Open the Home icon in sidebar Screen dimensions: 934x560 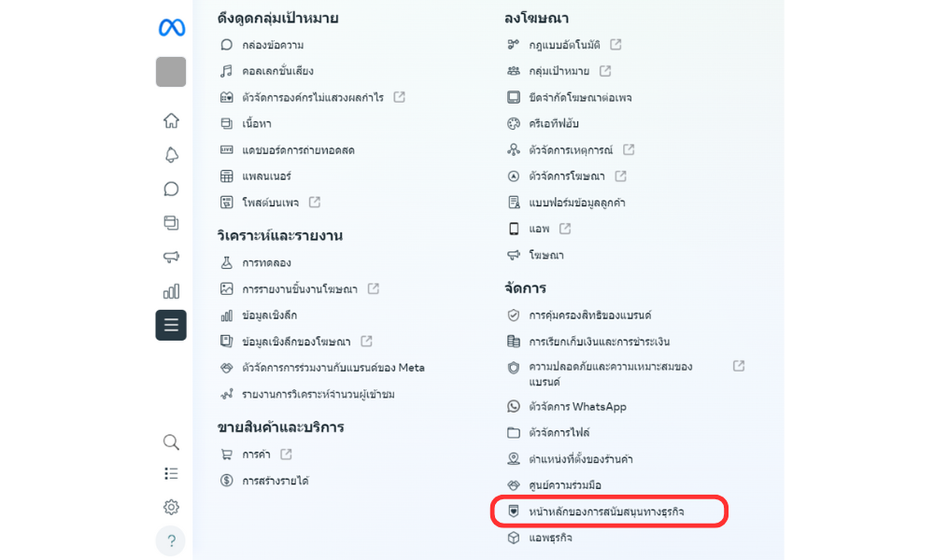click(171, 120)
